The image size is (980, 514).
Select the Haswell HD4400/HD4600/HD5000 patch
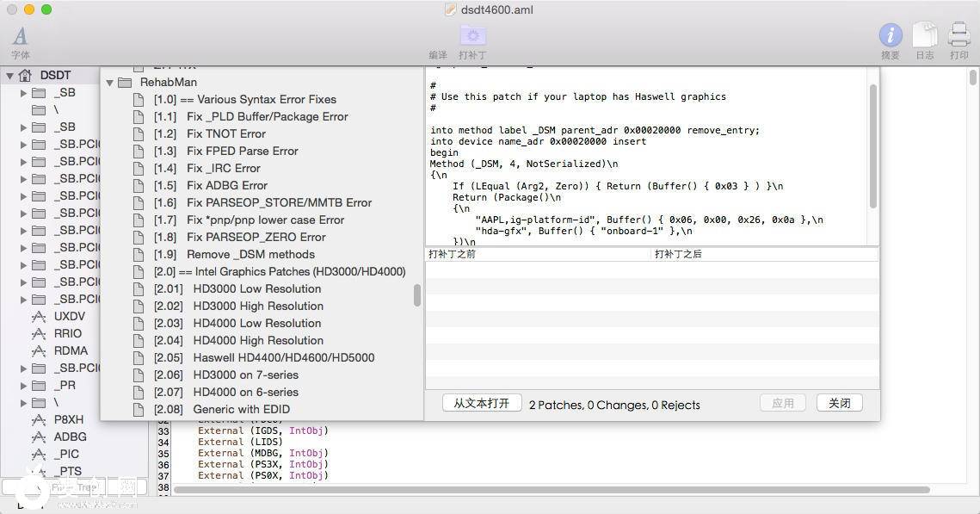coord(283,357)
